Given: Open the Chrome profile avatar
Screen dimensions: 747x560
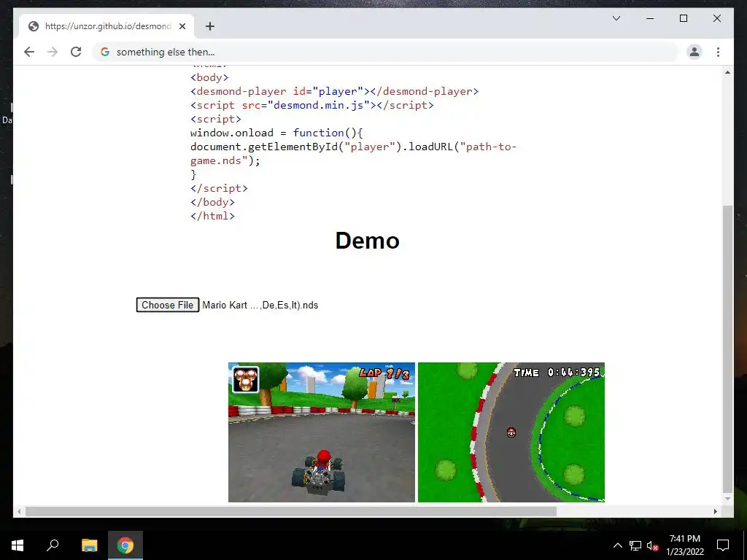Looking at the screenshot, I should point(694,52).
